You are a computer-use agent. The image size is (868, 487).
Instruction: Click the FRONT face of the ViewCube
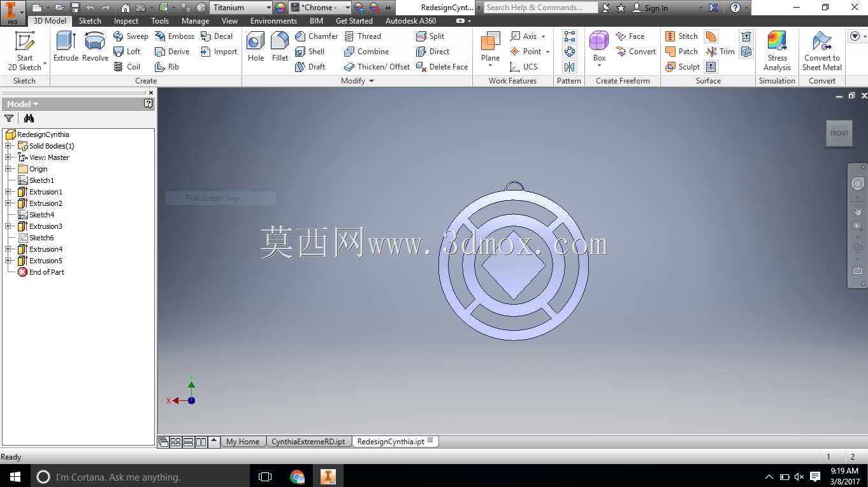tap(839, 133)
